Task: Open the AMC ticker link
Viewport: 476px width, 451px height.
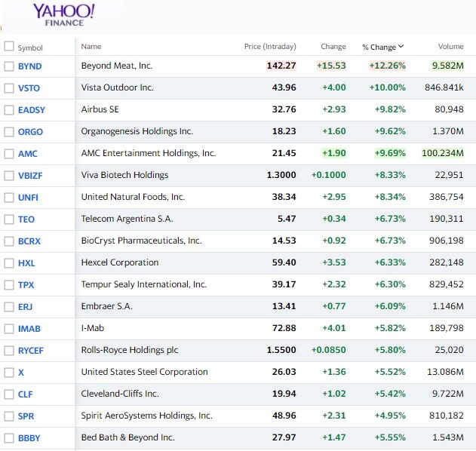Action: tap(28, 154)
